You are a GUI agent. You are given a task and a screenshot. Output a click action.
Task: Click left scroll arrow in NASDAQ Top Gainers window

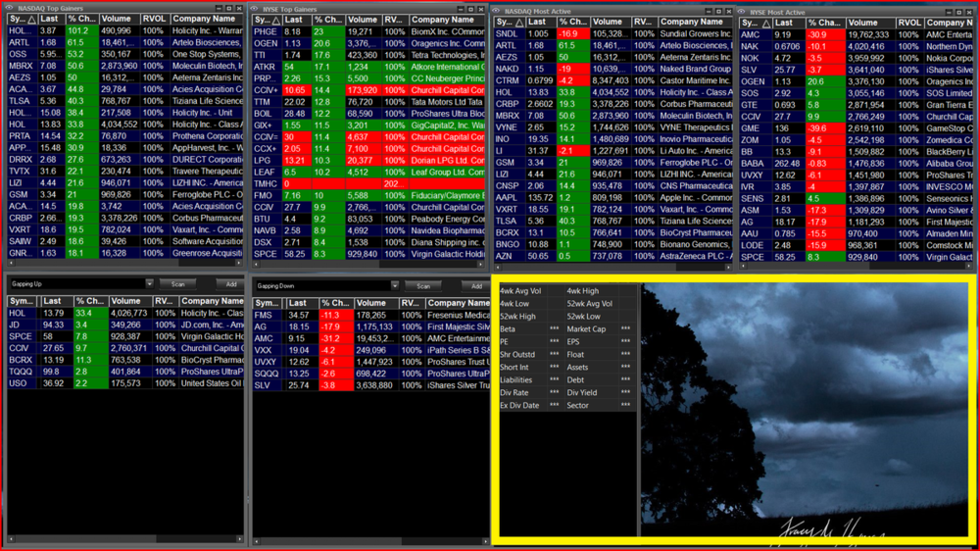(x=11, y=264)
